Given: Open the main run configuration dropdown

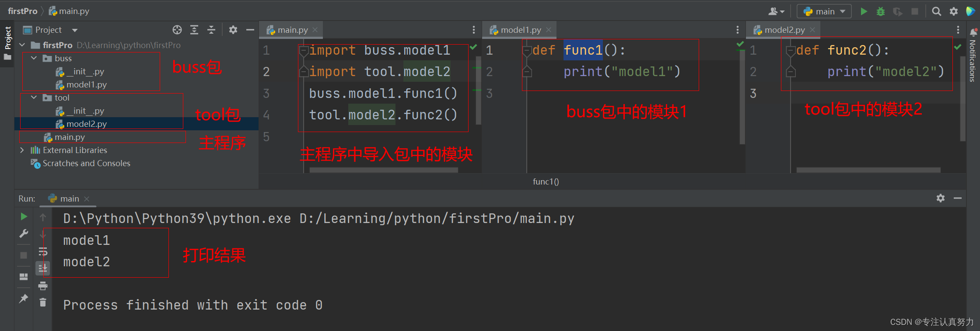Looking at the screenshot, I should point(824,11).
